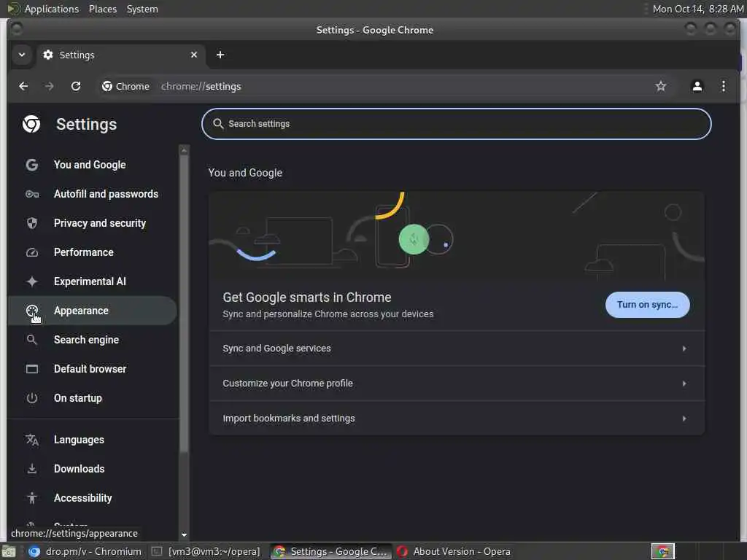The image size is (747, 560).
Task: Click the shield icon for Privacy
Action: pyautogui.click(x=32, y=223)
